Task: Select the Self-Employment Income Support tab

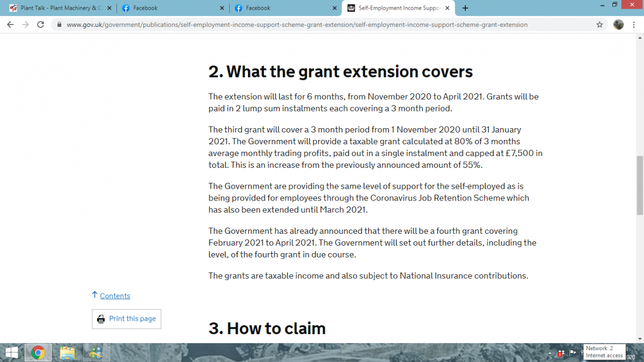Action: coord(399,8)
